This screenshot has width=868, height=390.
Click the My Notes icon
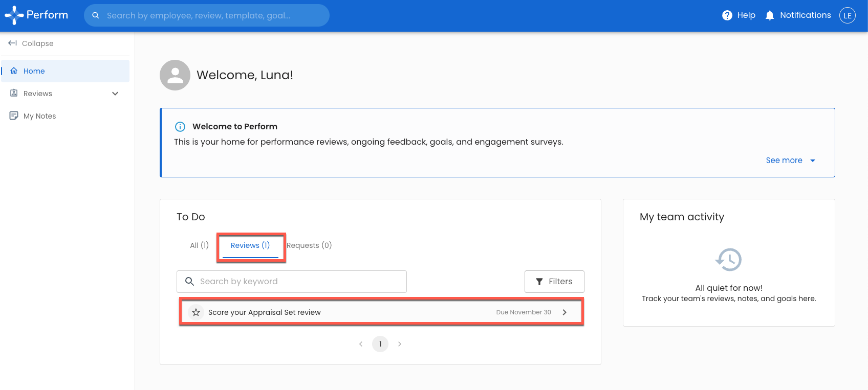coord(14,116)
